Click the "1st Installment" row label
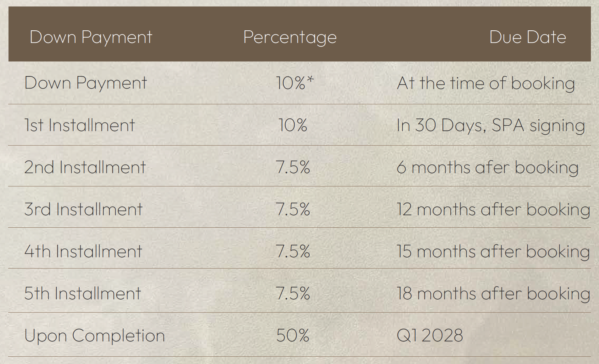 click(x=79, y=125)
